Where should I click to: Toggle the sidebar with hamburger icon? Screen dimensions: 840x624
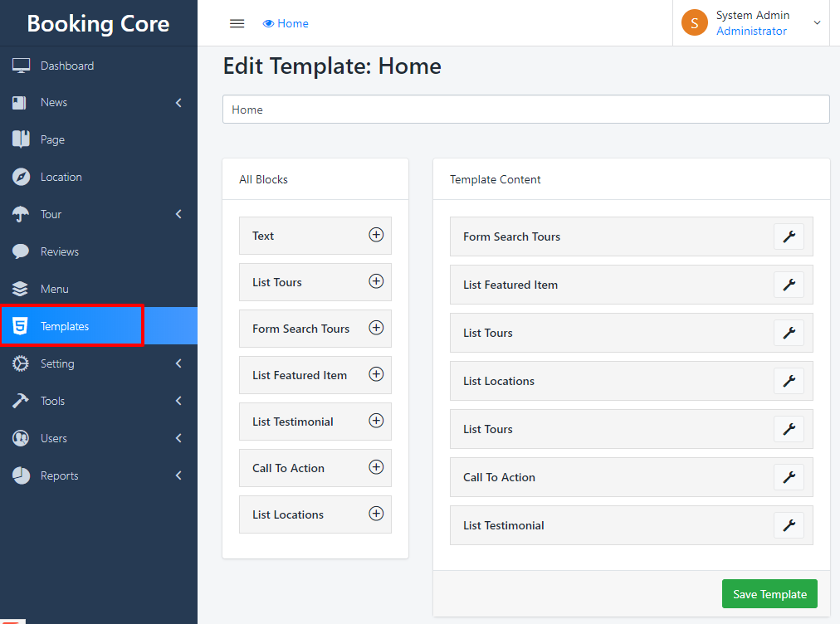point(237,23)
